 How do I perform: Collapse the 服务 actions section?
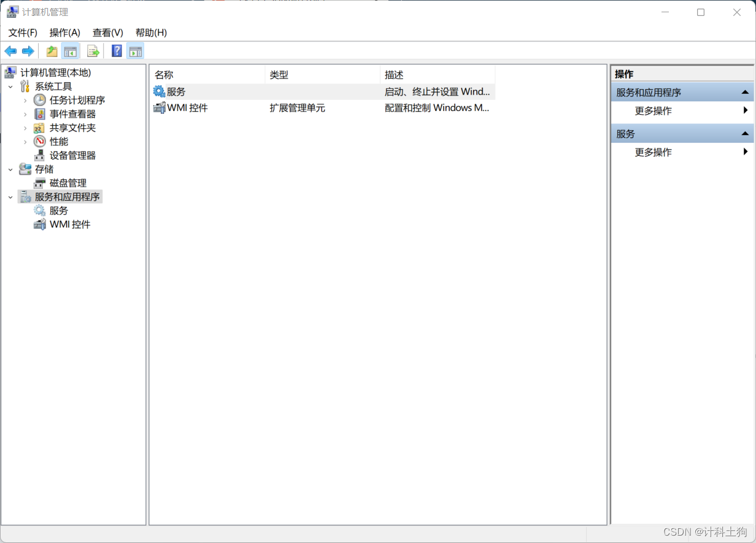tap(745, 133)
